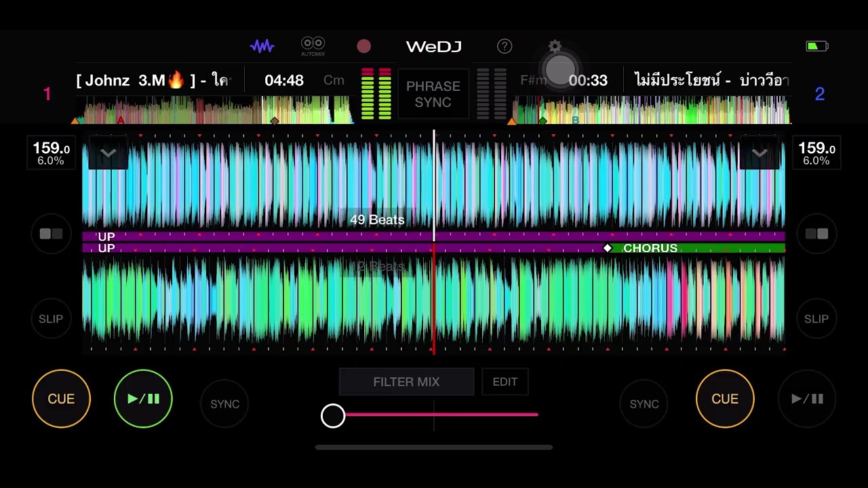The height and width of the screenshot is (488, 868).
Task: Start deck 2 with the play/pause button
Action: [x=807, y=399]
